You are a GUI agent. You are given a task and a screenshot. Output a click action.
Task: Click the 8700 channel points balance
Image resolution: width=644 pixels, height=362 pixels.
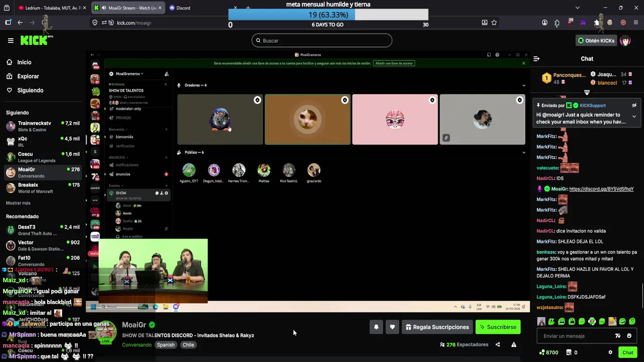[x=548, y=352]
